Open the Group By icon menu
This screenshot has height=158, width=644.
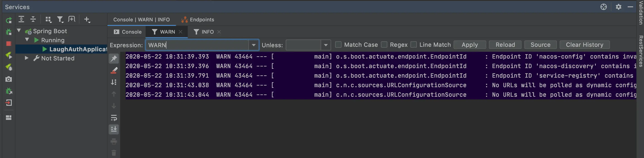48,19
